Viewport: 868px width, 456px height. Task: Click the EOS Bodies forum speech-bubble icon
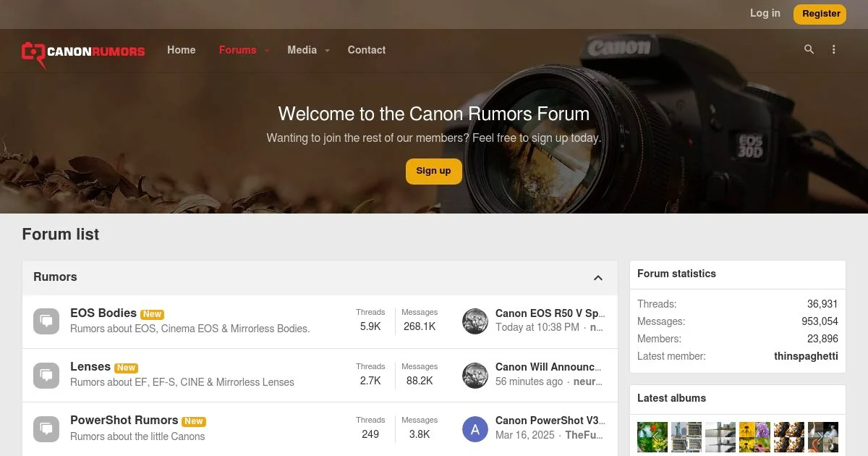pyautogui.click(x=46, y=321)
